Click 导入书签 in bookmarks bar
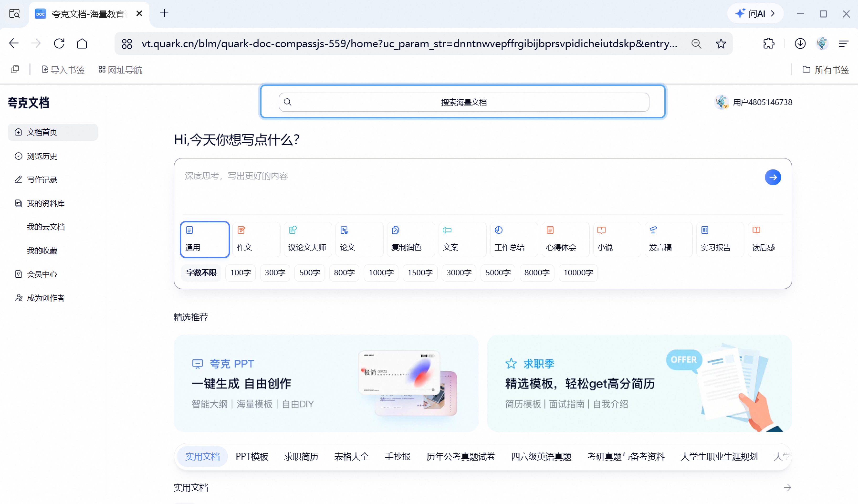The height and width of the screenshot is (504, 858). point(63,70)
